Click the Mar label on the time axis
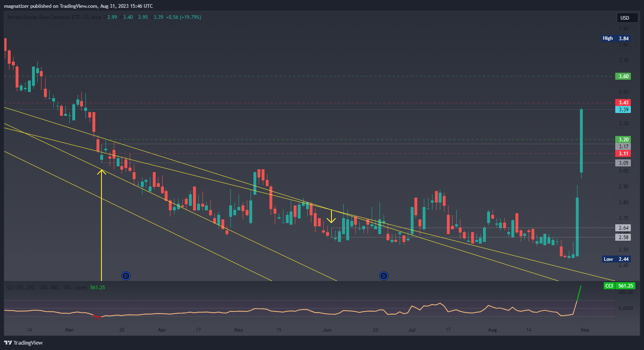Image resolution: width=644 pixels, height=350 pixels. click(69, 330)
